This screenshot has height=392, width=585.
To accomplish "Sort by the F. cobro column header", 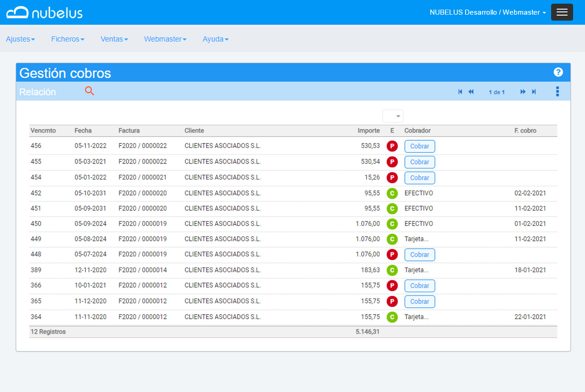I will click(x=525, y=131).
